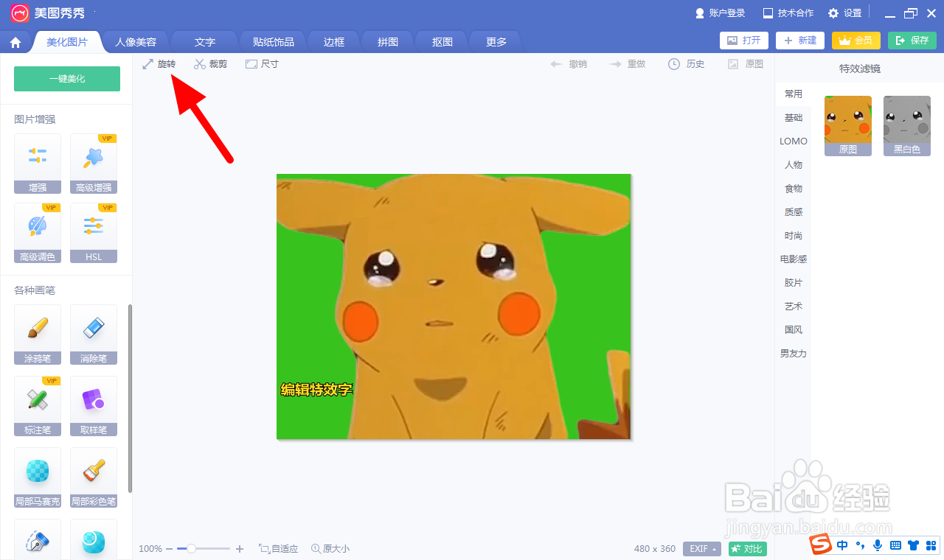This screenshot has width=944, height=560.
Task: Click the 重做 redo button
Action: pos(628,64)
